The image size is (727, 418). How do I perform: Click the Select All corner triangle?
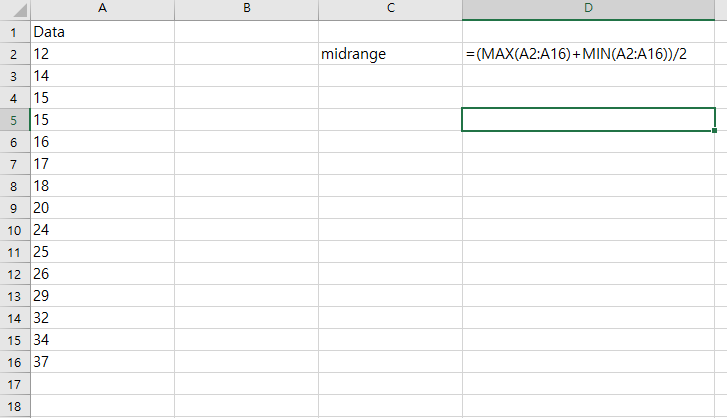click(x=20, y=10)
